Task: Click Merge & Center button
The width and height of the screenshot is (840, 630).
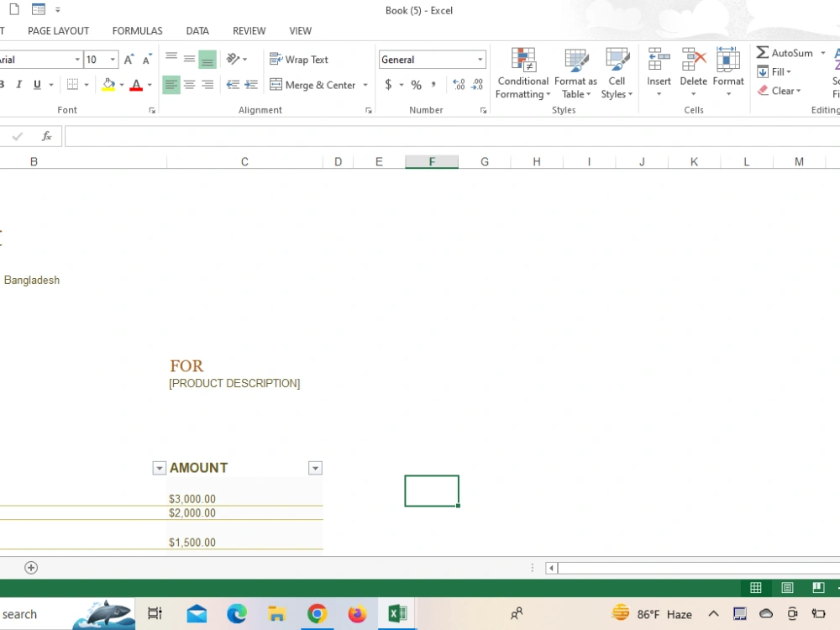Action: [312, 85]
